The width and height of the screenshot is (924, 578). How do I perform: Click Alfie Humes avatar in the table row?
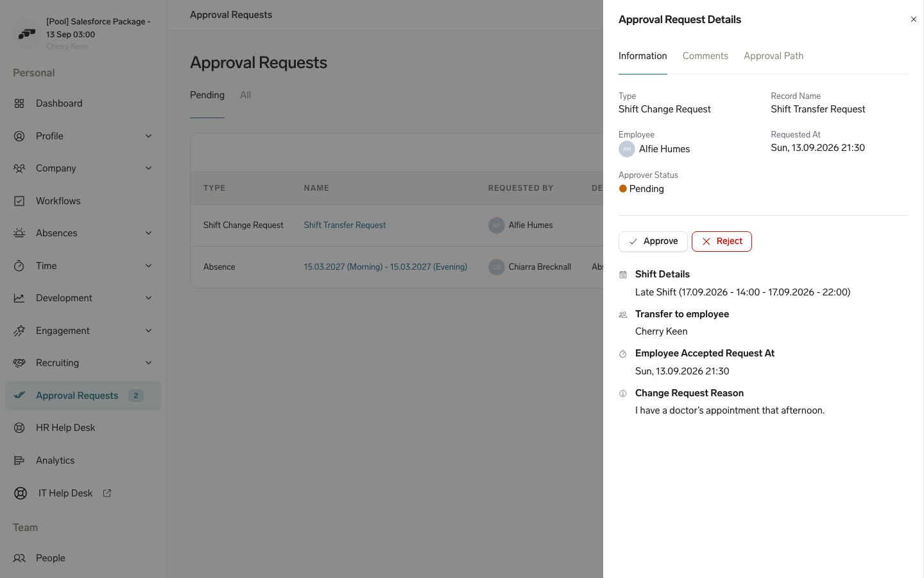pos(497,225)
